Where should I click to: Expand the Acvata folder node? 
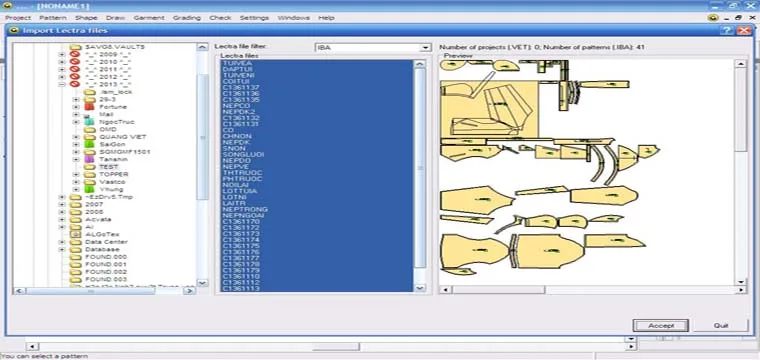coord(62,219)
